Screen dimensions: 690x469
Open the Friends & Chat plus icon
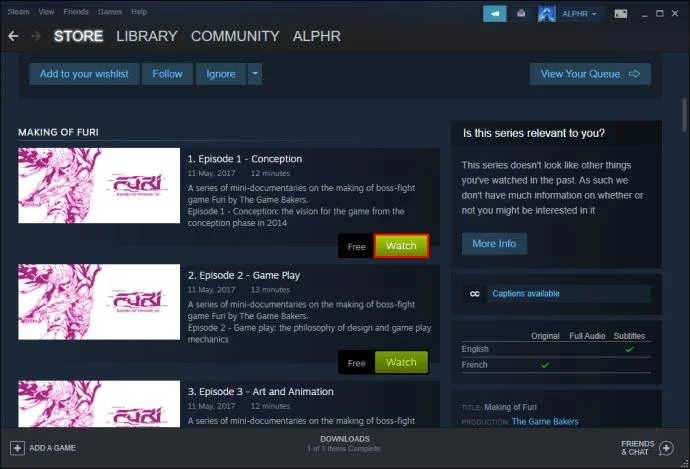(x=666, y=448)
